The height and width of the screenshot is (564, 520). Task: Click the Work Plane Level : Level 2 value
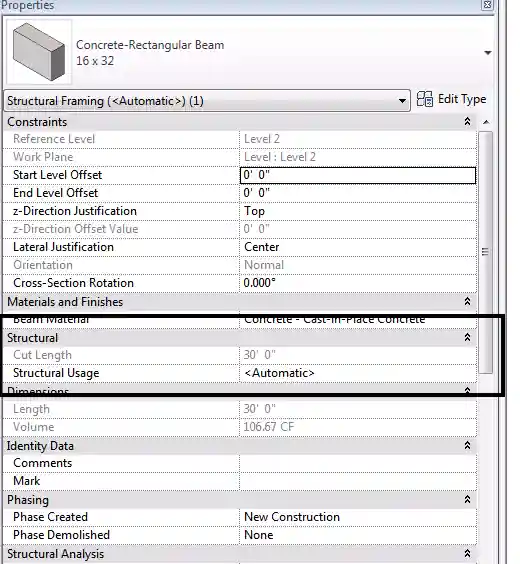click(x=358, y=157)
